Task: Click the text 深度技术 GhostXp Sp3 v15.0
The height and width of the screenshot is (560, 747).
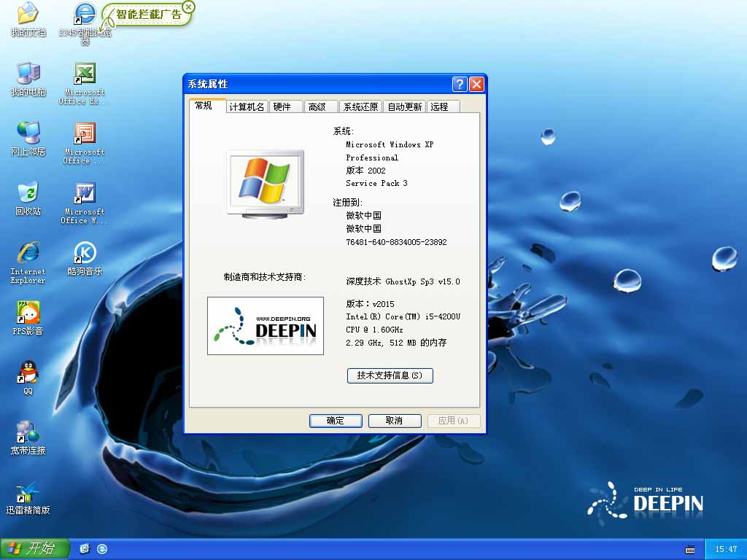Action: (403, 281)
